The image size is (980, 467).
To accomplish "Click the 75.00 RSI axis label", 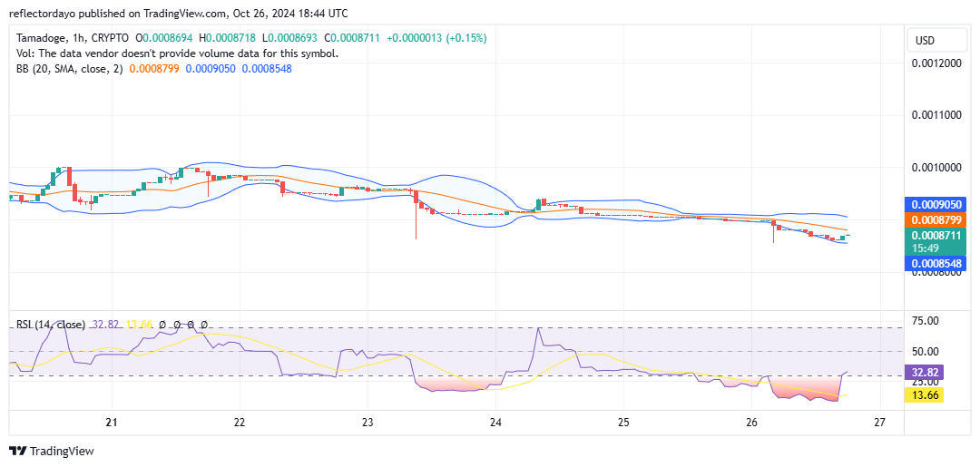I will (926, 321).
